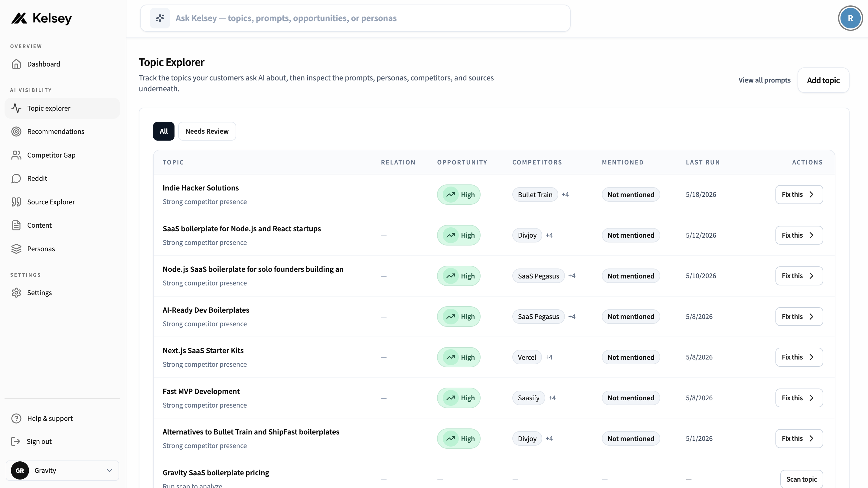Click the Topic explorer pulse icon
Viewport: 868px width, 488px height.
click(x=16, y=108)
